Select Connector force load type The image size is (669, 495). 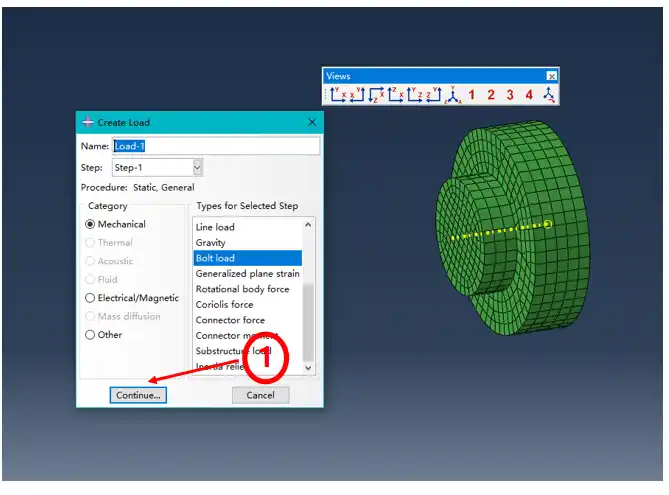[247, 320]
